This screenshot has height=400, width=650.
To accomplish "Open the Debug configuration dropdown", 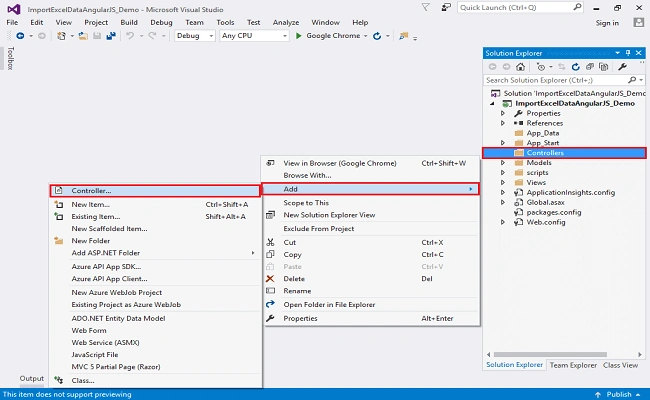I will tap(195, 36).
